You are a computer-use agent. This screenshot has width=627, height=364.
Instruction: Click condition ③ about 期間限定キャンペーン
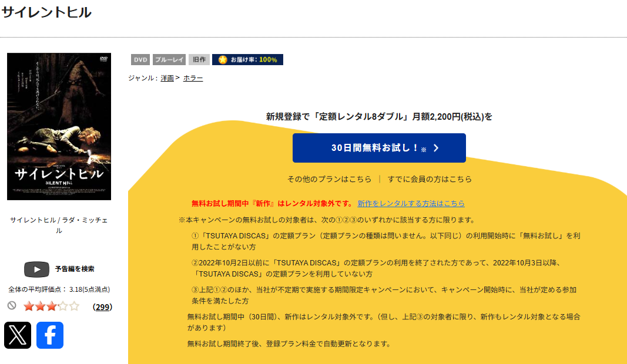(384, 295)
